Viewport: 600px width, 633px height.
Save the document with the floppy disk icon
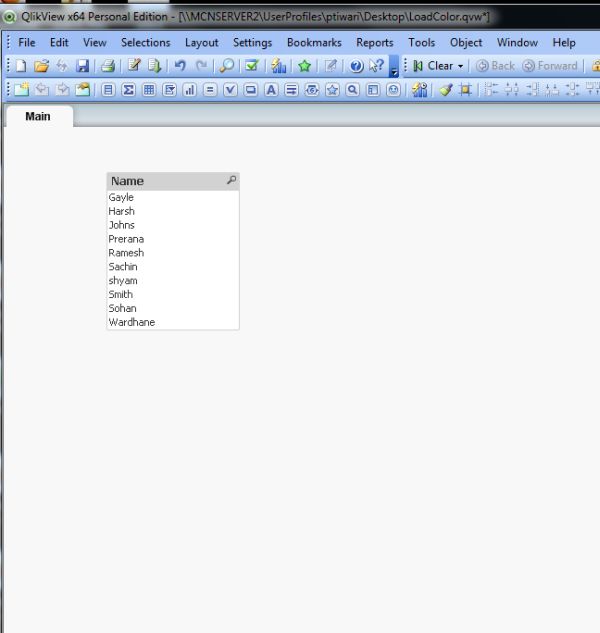click(82, 65)
